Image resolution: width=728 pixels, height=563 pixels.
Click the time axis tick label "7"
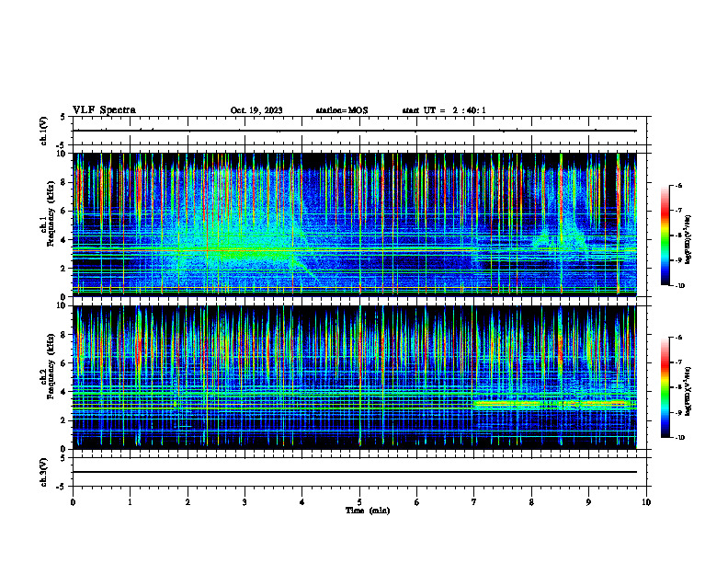[x=474, y=502]
